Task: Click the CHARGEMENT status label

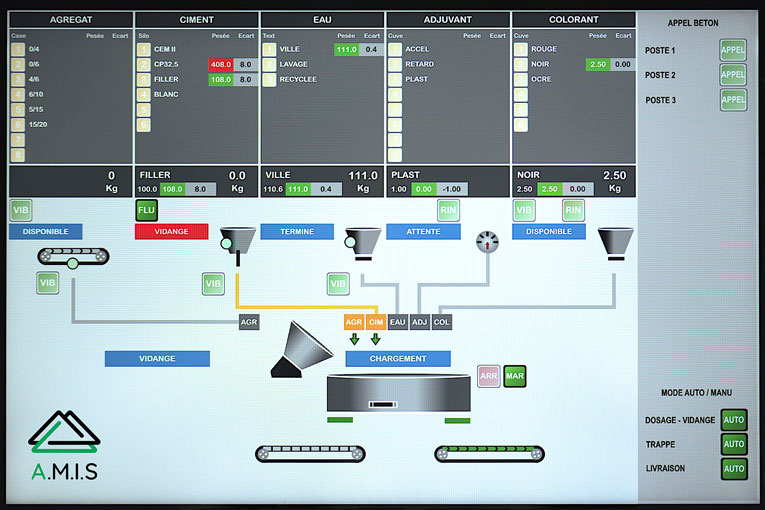Action: [398, 358]
